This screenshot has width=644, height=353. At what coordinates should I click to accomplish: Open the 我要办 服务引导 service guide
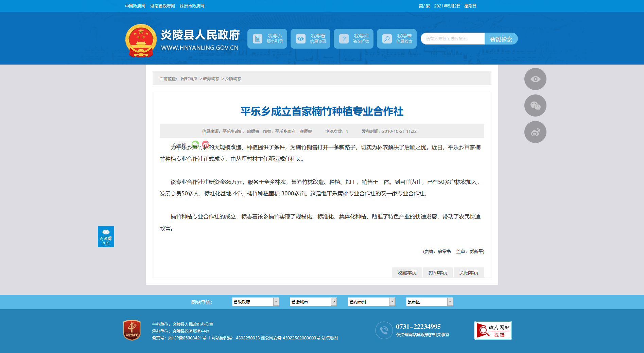[x=267, y=39]
